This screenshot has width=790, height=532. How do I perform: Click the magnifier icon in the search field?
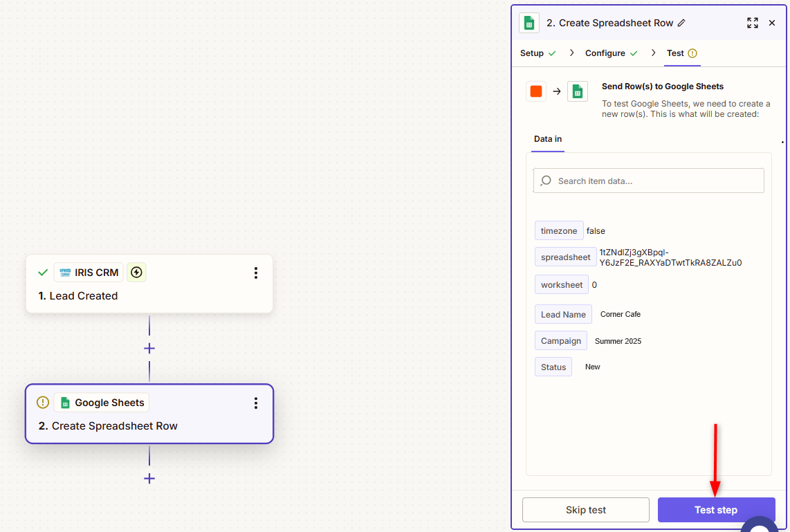coord(546,181)
